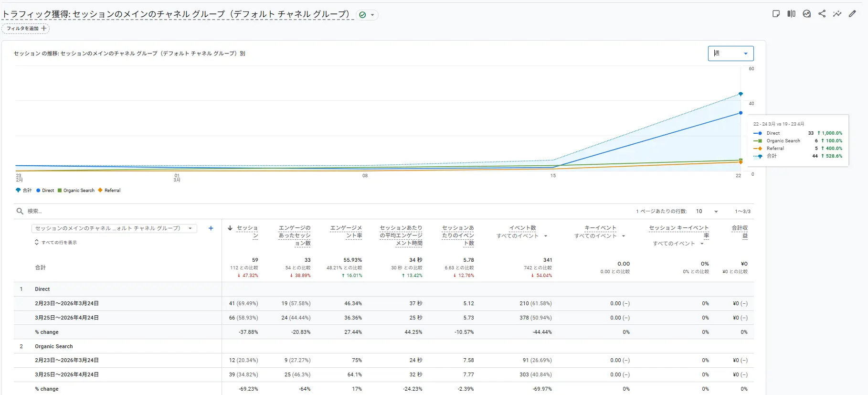
Task: Click the pagination indicator 1〜3/3
Action: 742,211
